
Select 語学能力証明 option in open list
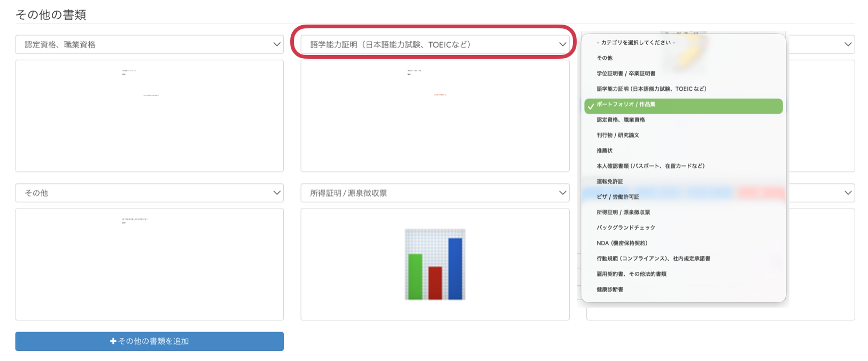651,89
